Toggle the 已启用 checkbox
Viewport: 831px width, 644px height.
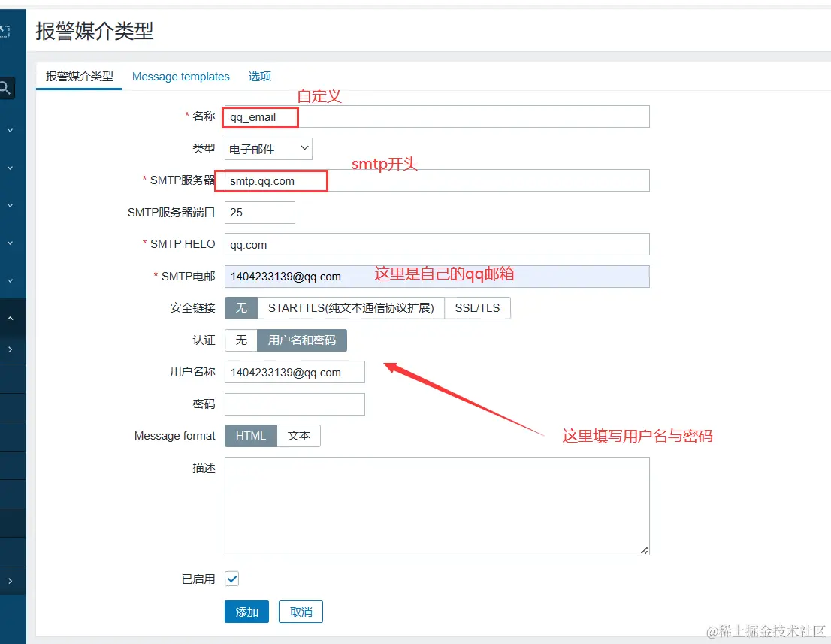coord(231,579)
